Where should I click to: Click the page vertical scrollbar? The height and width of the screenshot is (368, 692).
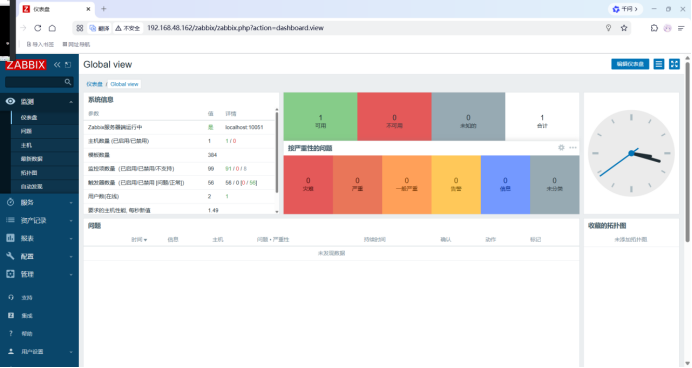click(x=687, y=152)
